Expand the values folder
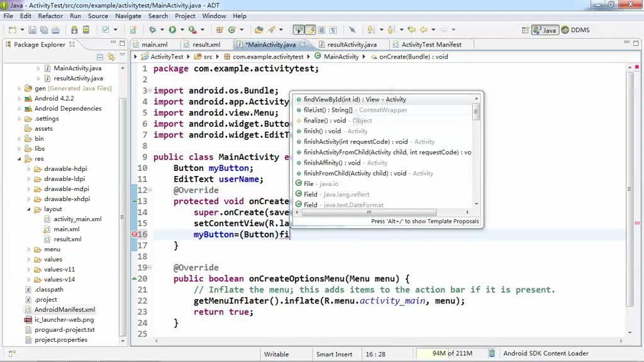This screenshot has height=362, width=644. (29, 260)
